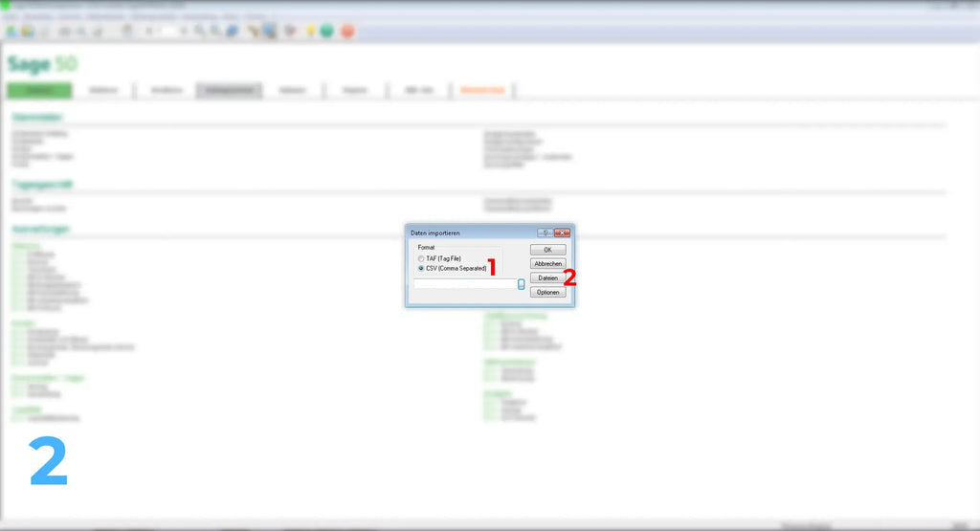Open the file browser via Dateien button

(x=547, y=277)
